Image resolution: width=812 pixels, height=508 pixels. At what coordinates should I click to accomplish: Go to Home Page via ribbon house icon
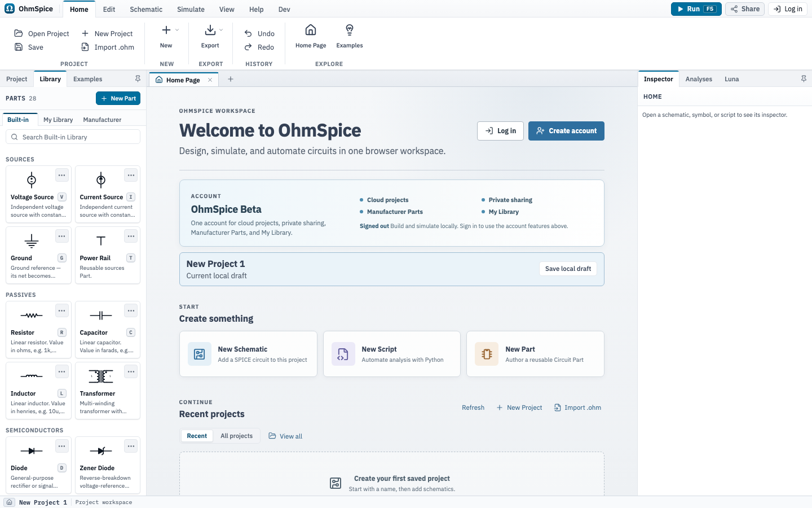(x=311, y=30)
